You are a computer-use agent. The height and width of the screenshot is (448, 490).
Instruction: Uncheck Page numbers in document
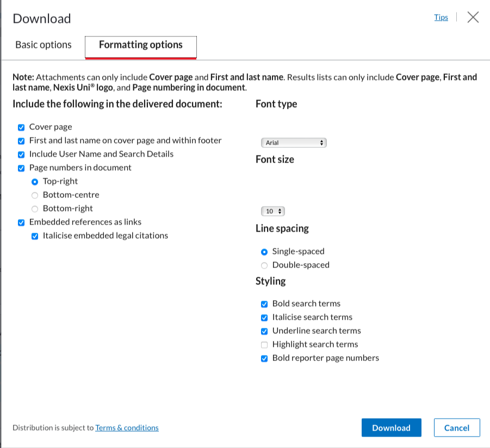[21, 168]
